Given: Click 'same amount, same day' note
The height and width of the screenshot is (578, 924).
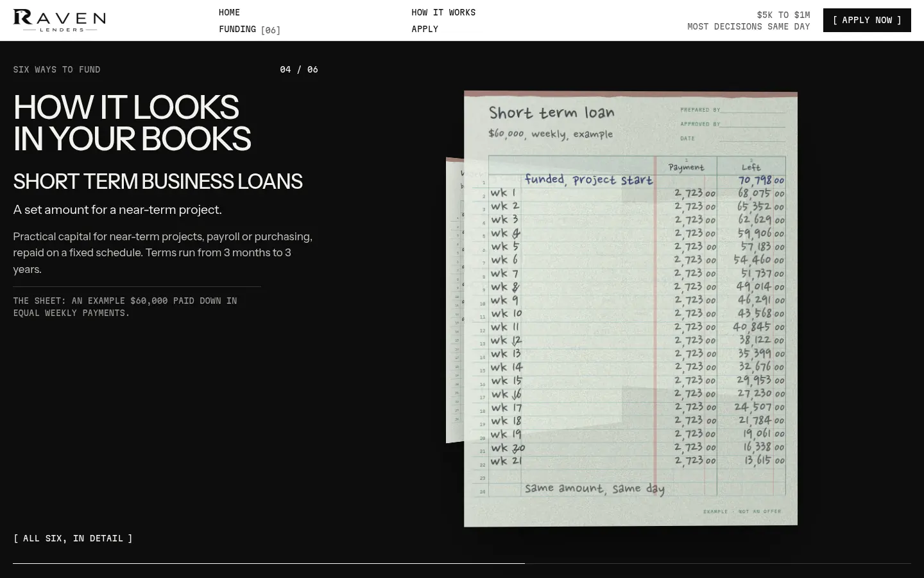Looking at the screenshot, I should [x=595, y=489].
